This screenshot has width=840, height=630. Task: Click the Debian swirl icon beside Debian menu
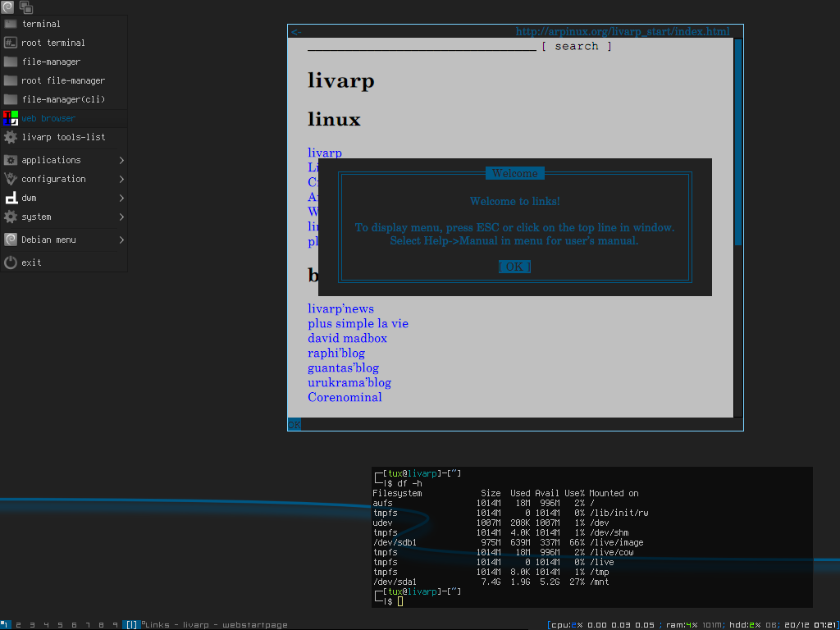(x=10, y=240)
